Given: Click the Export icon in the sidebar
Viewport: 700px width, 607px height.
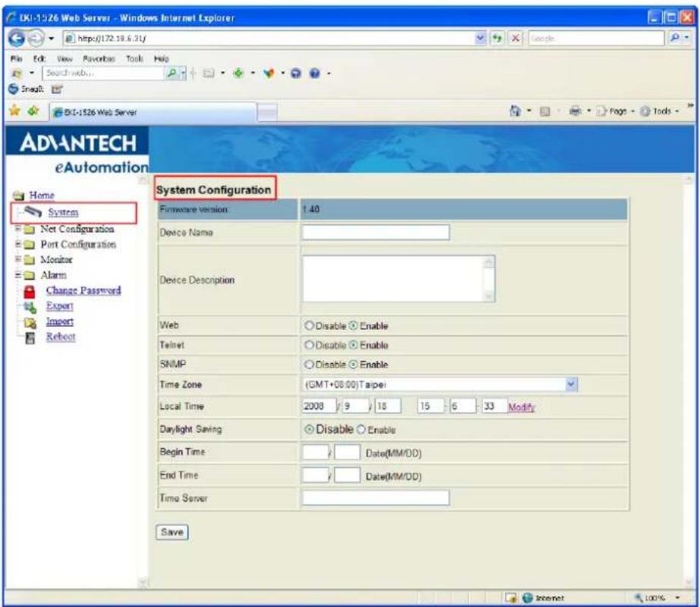Looking at the screenshot, I should [x=30, y=307].
